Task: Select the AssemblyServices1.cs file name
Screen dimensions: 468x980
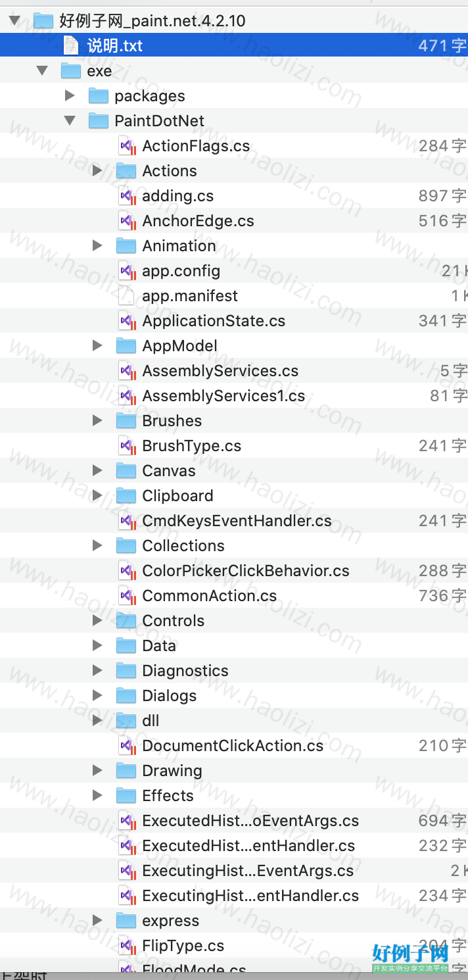Action: click(x=223, y=396)
